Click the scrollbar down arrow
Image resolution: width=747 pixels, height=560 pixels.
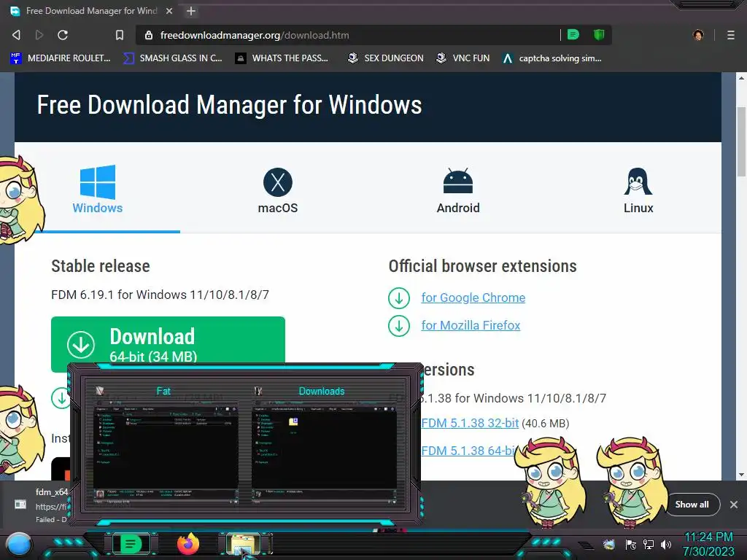tap(741, 475)
